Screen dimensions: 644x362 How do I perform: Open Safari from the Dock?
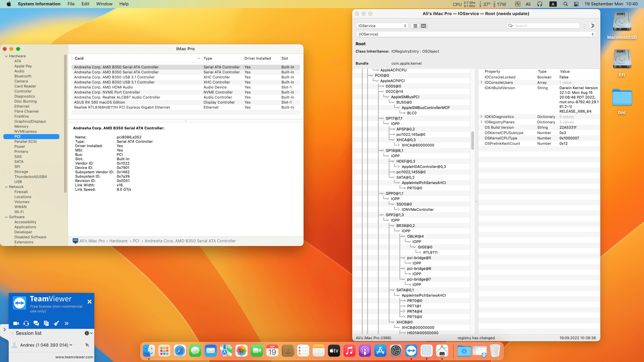click(180, 351)
